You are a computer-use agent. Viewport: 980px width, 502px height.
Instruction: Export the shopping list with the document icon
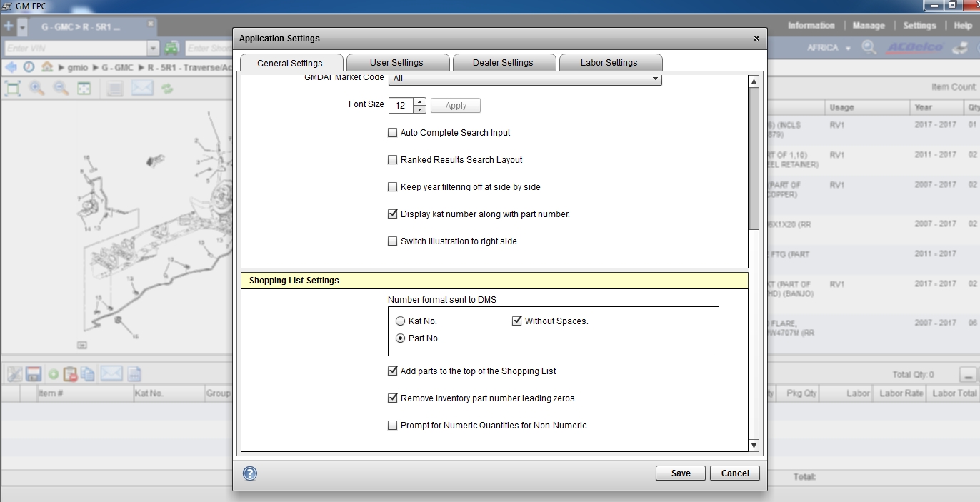pos(134,374)
